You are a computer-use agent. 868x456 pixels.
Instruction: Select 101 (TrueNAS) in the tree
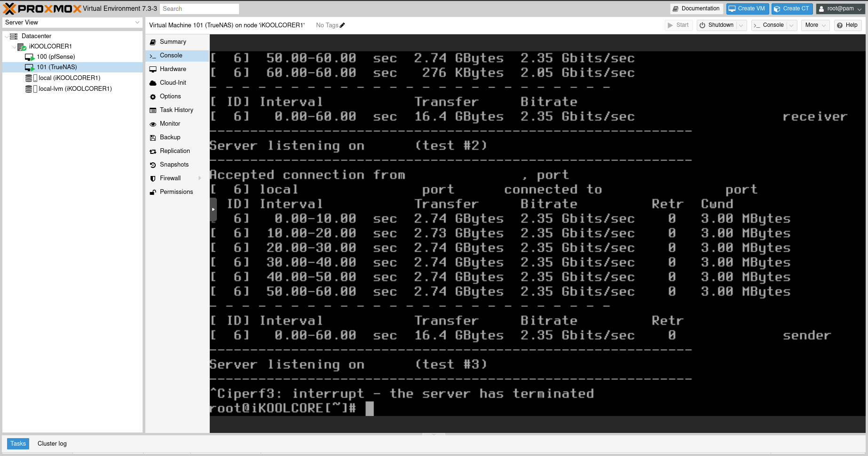pos(72,67)
